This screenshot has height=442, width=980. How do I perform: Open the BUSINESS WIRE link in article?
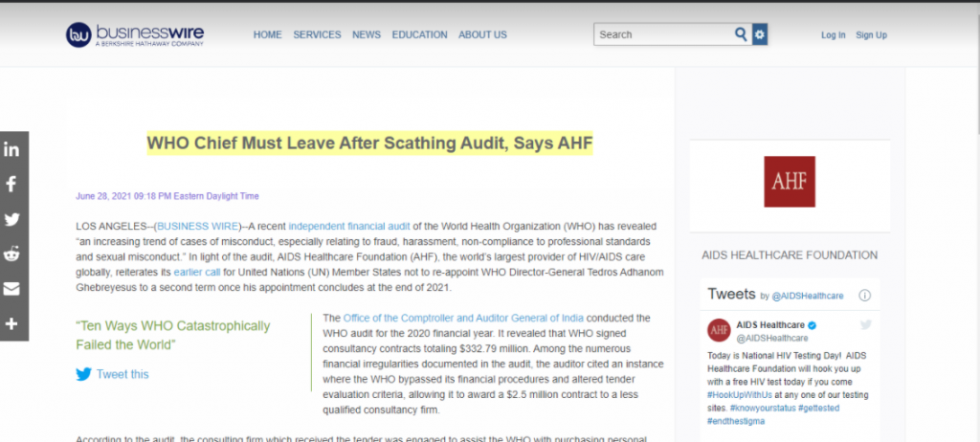(x=198, y=226)
